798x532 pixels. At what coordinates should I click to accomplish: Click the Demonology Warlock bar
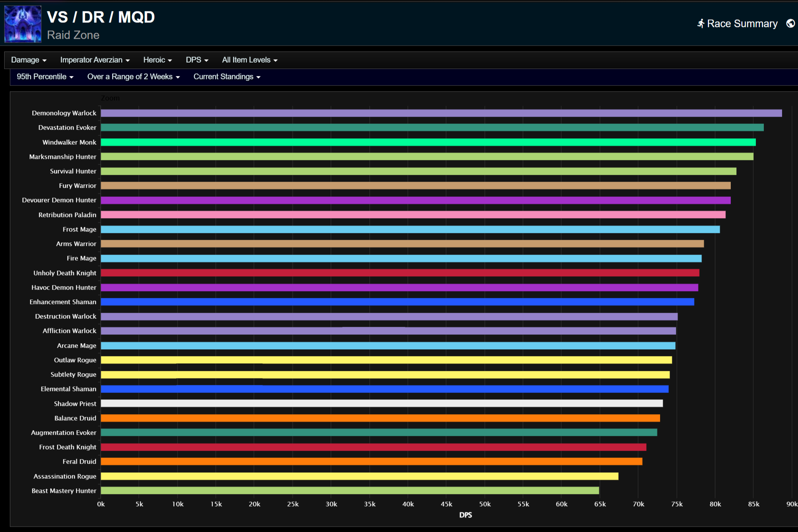(441, 113)
